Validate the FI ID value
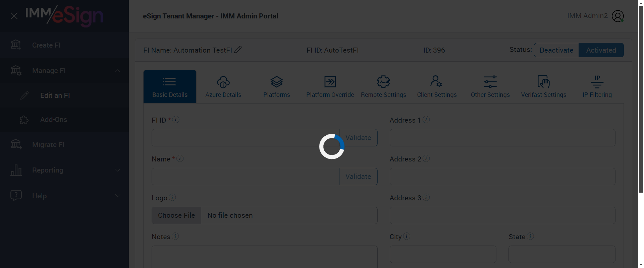This screenshot has width=644, height=268. coord(358,138)
